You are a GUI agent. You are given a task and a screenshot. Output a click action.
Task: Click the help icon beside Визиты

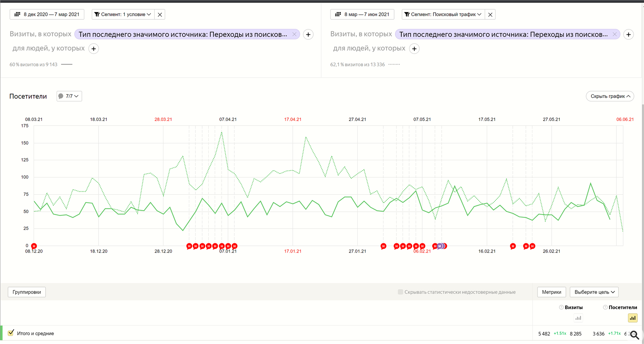click(x=561, y=308)
